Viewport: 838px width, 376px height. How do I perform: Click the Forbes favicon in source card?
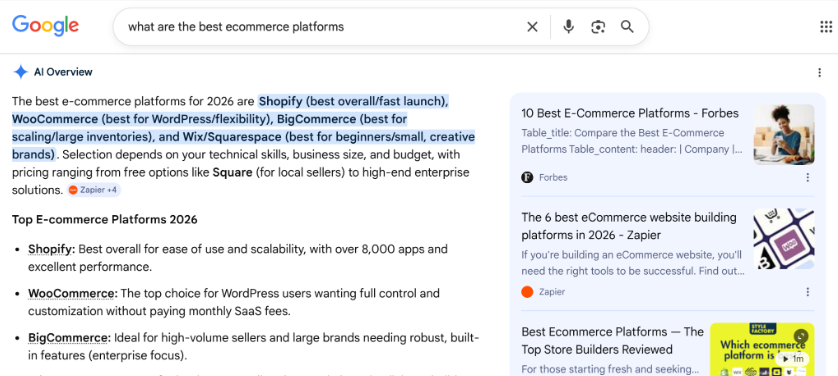pos(527,177)
